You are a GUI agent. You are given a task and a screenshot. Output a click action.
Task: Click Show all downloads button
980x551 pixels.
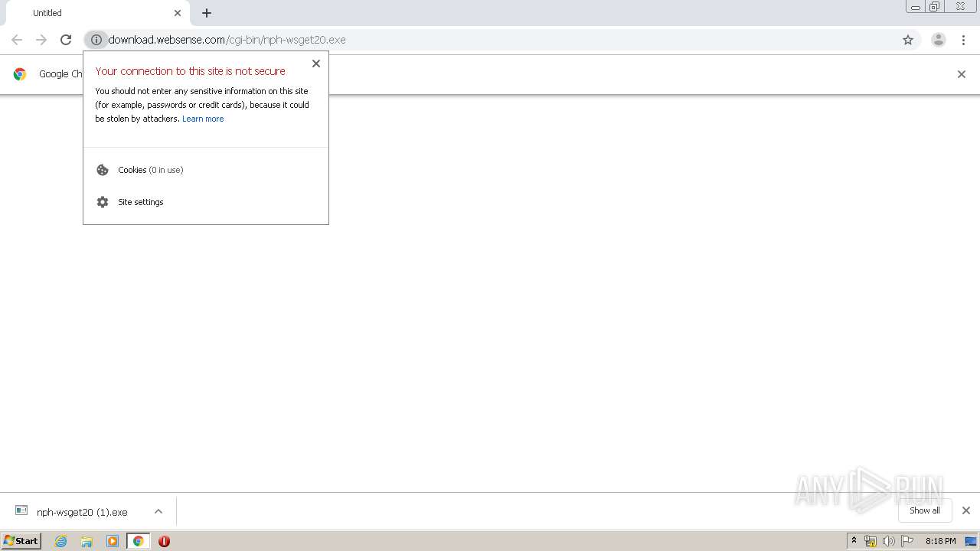coord(925,510)
